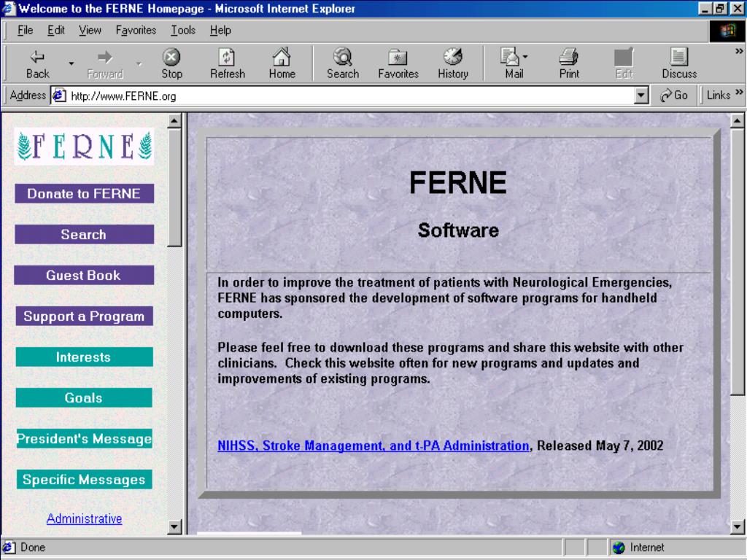
Task: Open the Mail button dropdown arrow
Action: (x=525, y=57)
